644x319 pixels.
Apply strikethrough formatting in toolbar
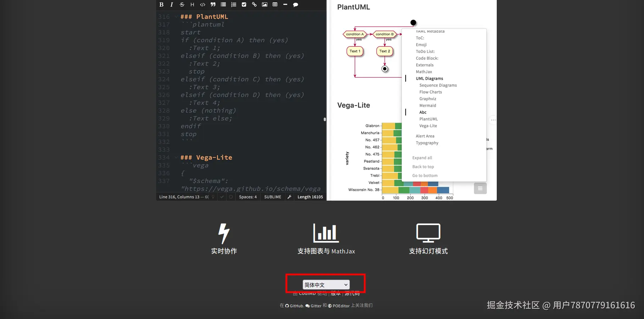pos(182,5)
